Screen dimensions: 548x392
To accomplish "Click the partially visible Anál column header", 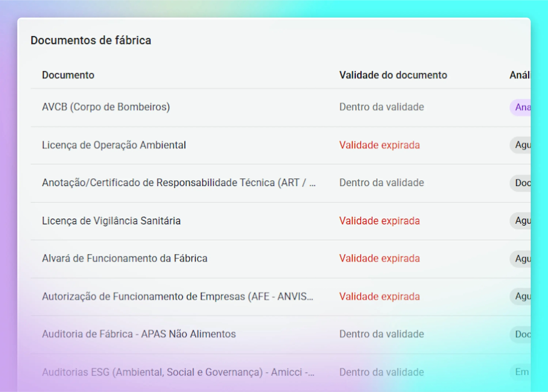I will coord(520,75).
